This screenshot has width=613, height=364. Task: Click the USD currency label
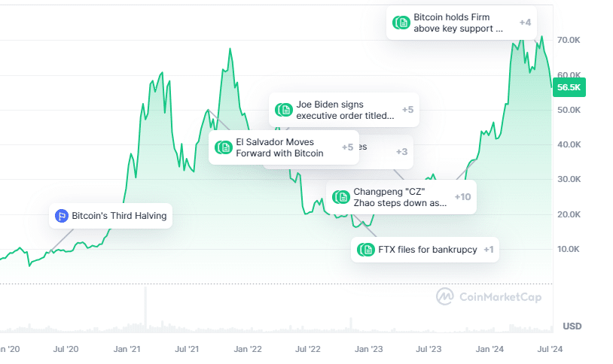pyautogui.click(x=572, y=326)
